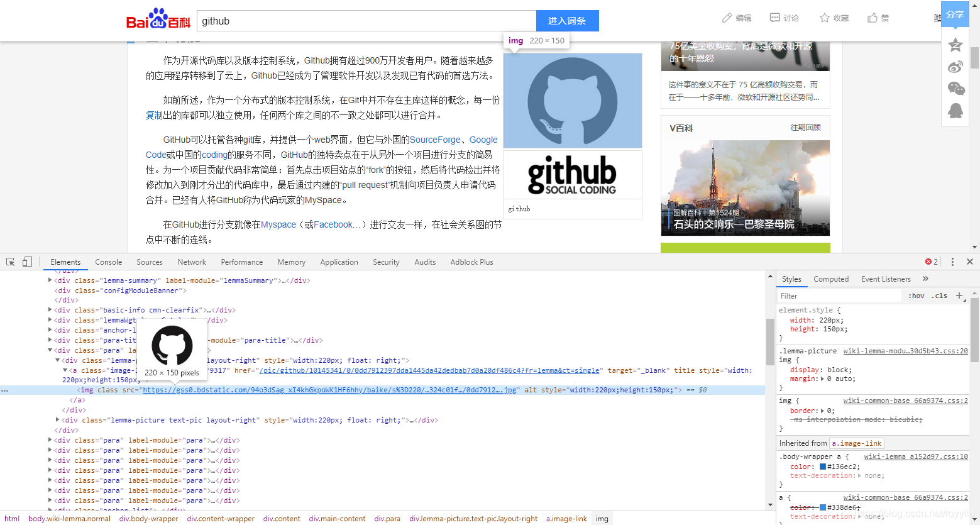Click the Facebook link in article

point(338,224)
